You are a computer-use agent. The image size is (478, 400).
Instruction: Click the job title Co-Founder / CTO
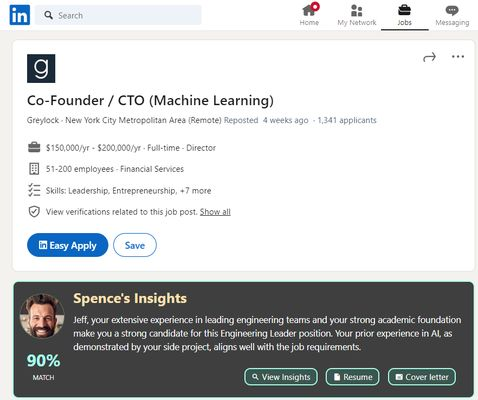coord(150,101)
